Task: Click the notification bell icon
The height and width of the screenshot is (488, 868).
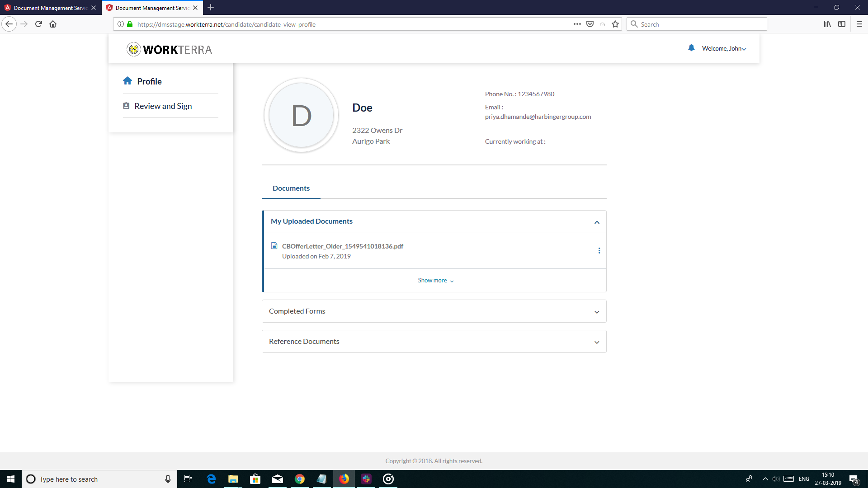Action: point(691,48)
